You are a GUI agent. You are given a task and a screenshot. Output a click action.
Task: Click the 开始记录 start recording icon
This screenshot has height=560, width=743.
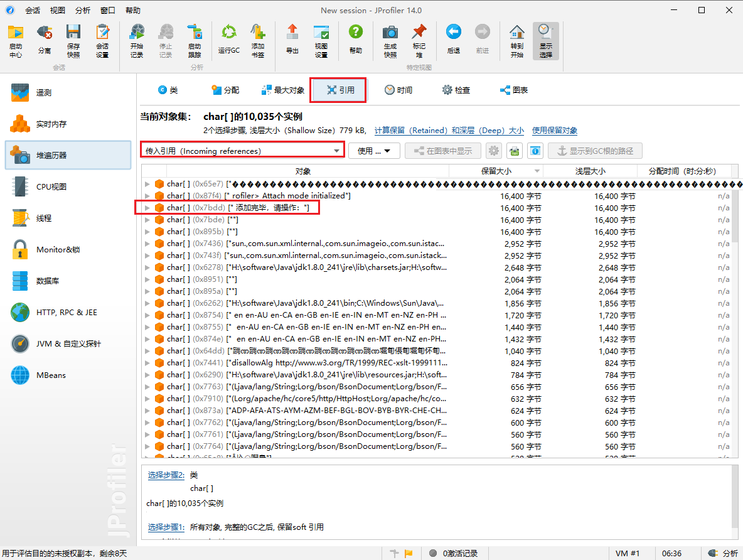[136, 41]
